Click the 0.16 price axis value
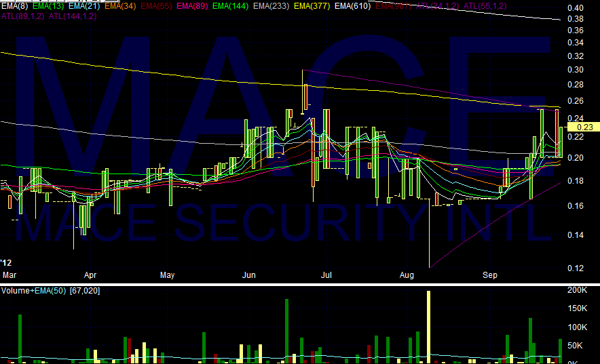600x364 pixels. click(x=576, y=206)
